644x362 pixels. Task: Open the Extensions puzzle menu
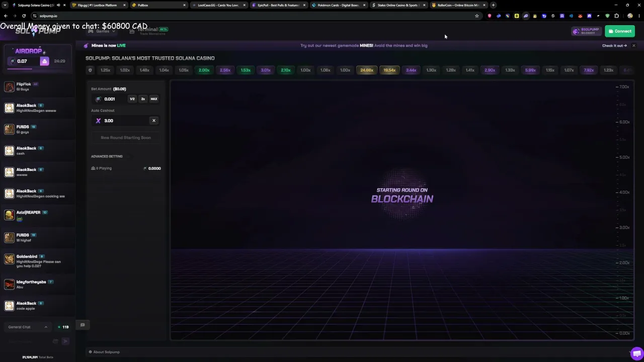pos(616,16)
